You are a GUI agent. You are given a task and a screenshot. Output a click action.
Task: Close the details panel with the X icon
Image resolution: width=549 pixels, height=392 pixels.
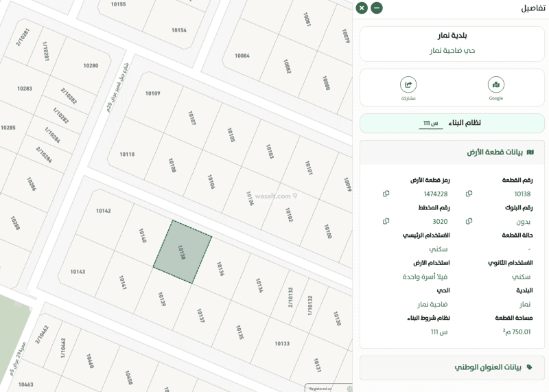tap(362, 8)
